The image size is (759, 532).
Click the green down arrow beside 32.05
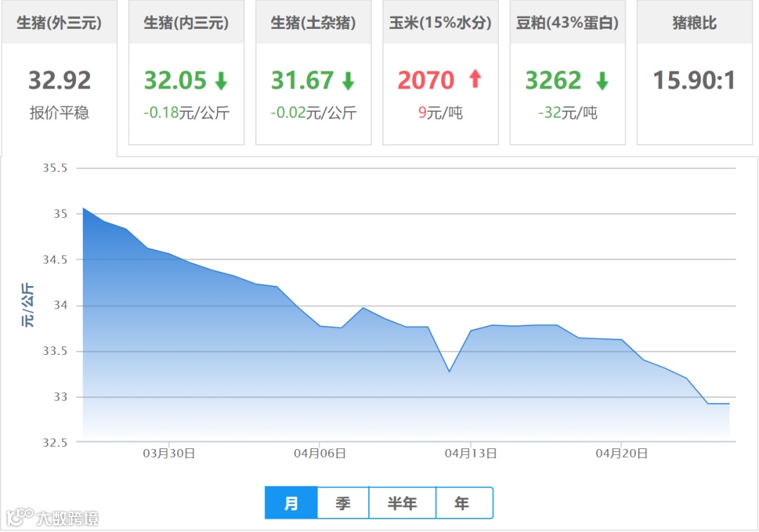[221, 81]
